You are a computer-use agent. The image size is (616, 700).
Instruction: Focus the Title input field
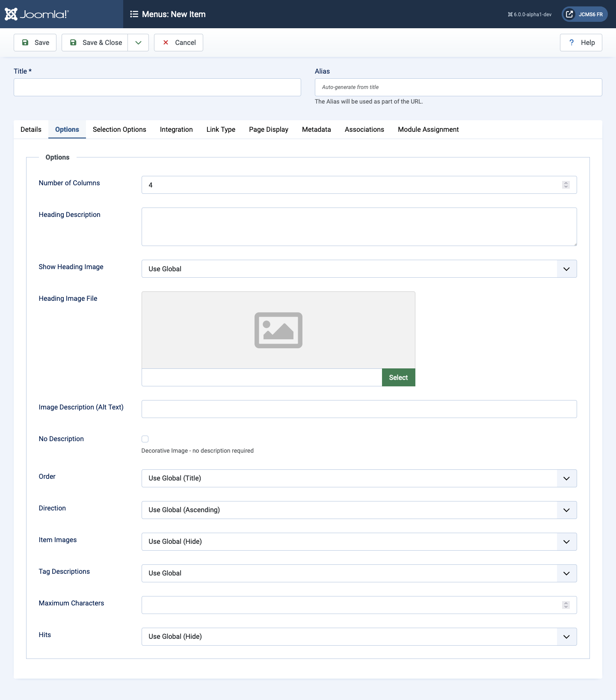click(x=157, y=87)
